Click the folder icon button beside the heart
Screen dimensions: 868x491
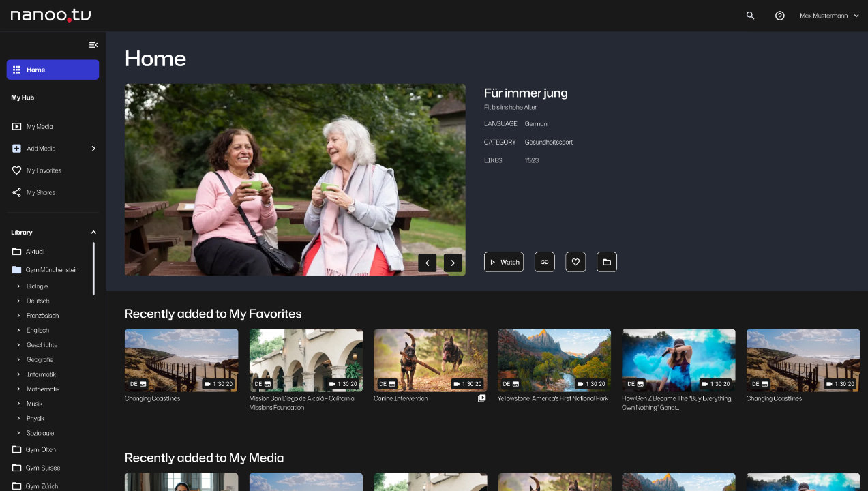coord(607,262)
